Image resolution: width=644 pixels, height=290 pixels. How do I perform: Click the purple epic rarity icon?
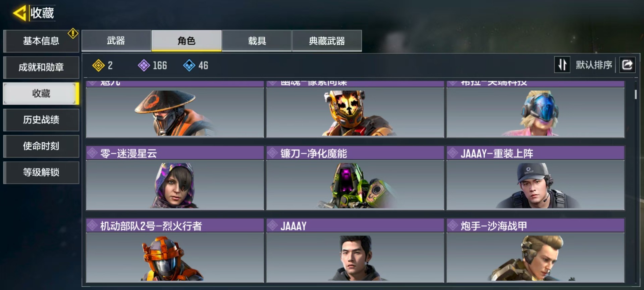tap(144, 65)
